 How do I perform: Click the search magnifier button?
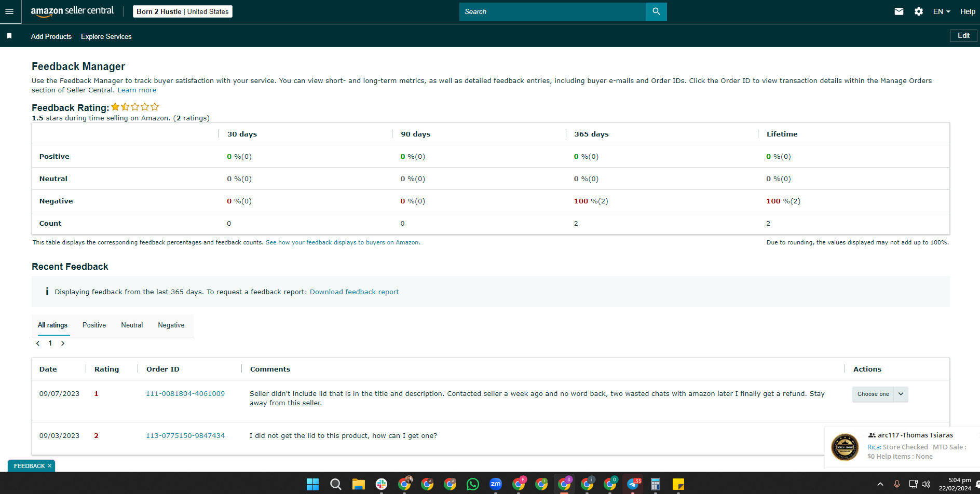[x=656, y=11]
